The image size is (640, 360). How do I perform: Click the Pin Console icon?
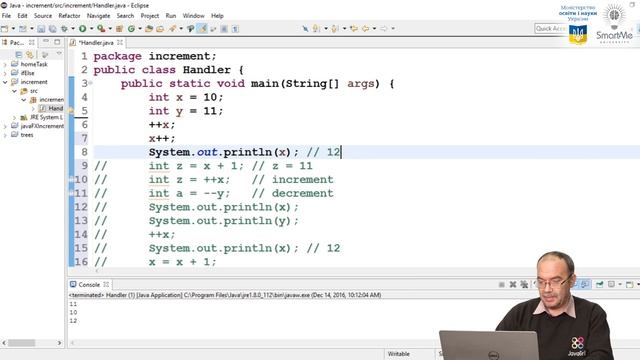click(x=600, y=284)
